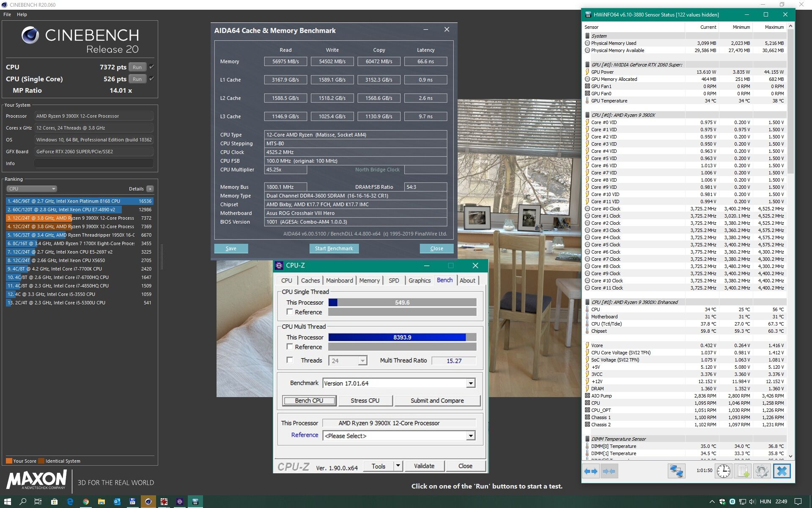
Task: Click CPU-Z Single Thread score bar 549.6
Action: click(402, 302)
